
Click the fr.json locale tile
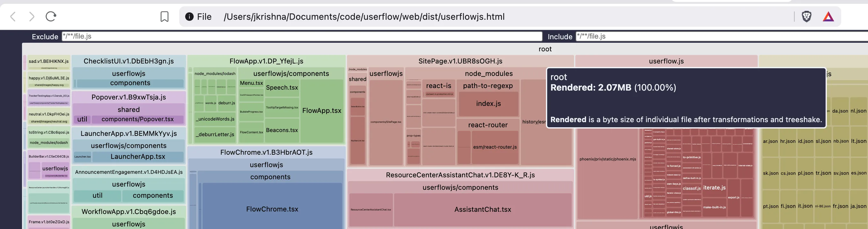(x=840, y=206)
